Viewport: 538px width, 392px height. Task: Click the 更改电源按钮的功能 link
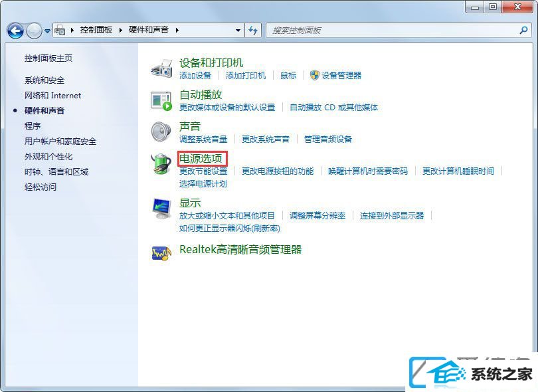pyautogui.click(x=278, y=171)
